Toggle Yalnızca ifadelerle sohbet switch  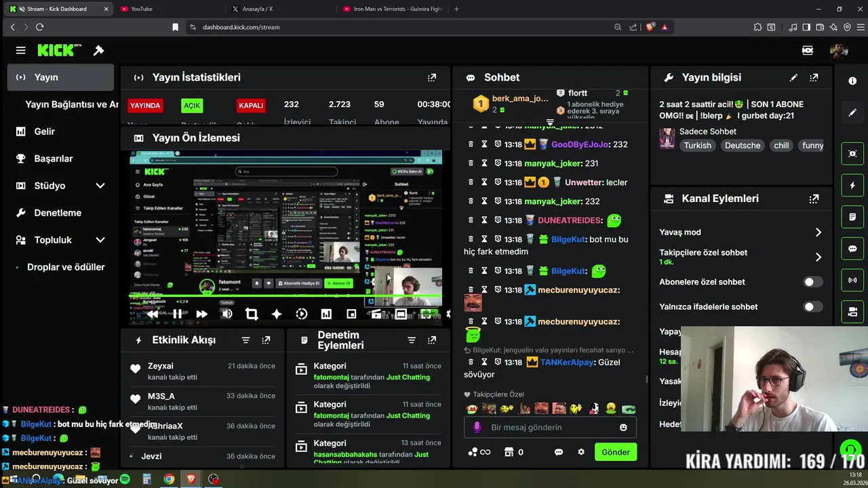click(812, 307)
